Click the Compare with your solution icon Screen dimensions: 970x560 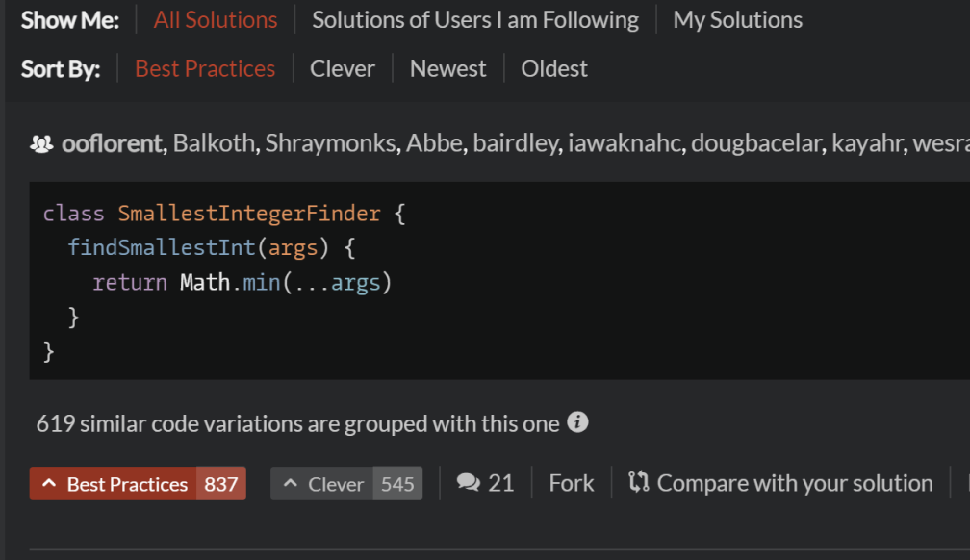[639, 483]
